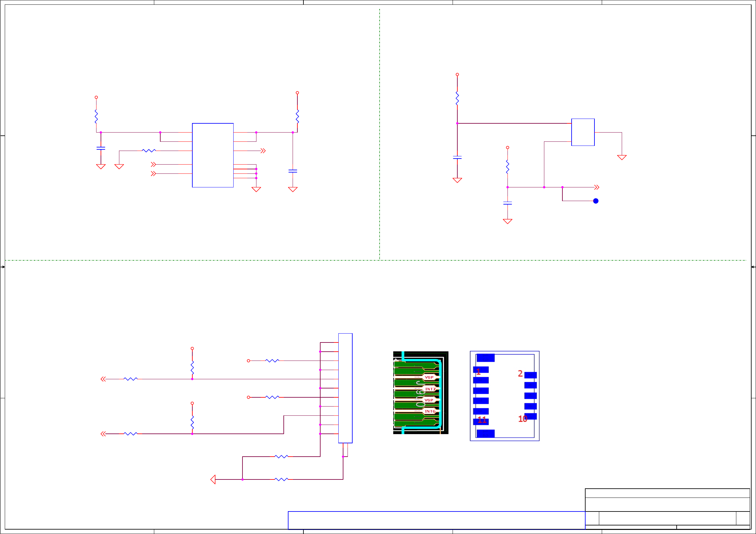Click the solid blue test point dot
This screenshot has width=756, height=534.
coord(596,201)
